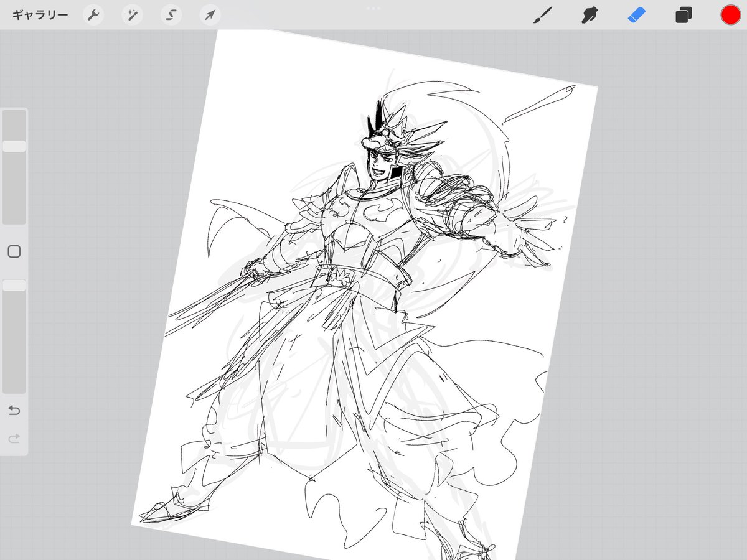Tap the square modify button in sidebar
Image resolution: width=747 pixels, height=560 pixels.
14,251
